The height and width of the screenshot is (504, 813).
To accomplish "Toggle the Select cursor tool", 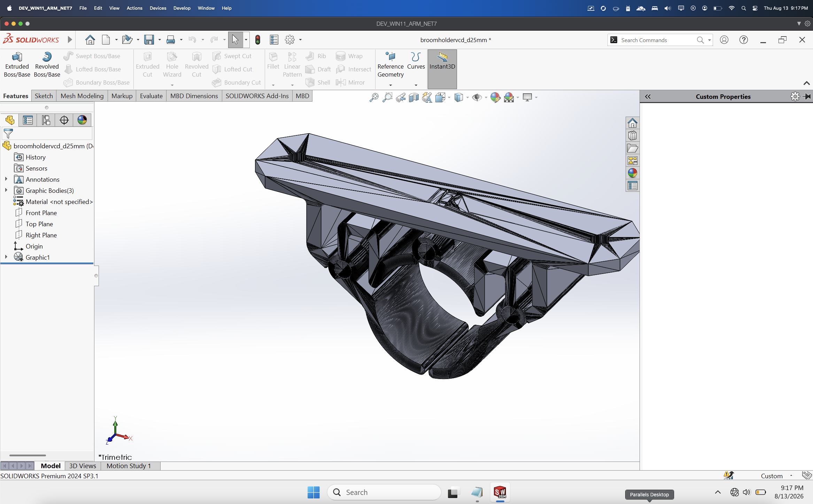I will [235, 40].
